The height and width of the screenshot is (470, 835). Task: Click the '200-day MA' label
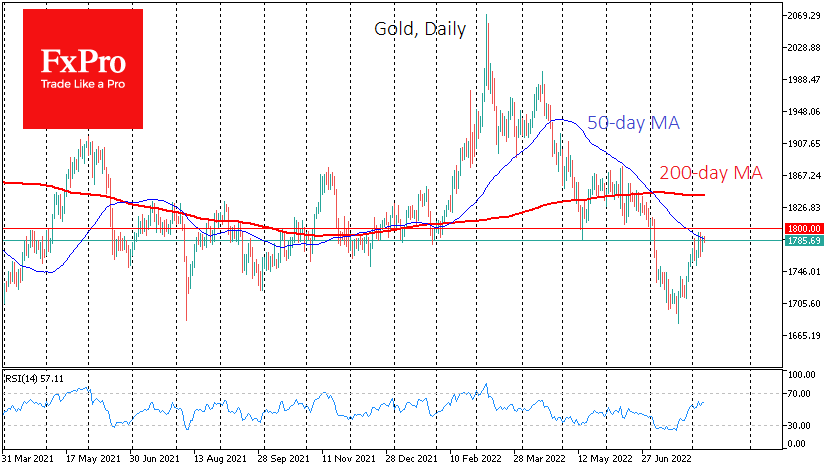click(712, 173)
